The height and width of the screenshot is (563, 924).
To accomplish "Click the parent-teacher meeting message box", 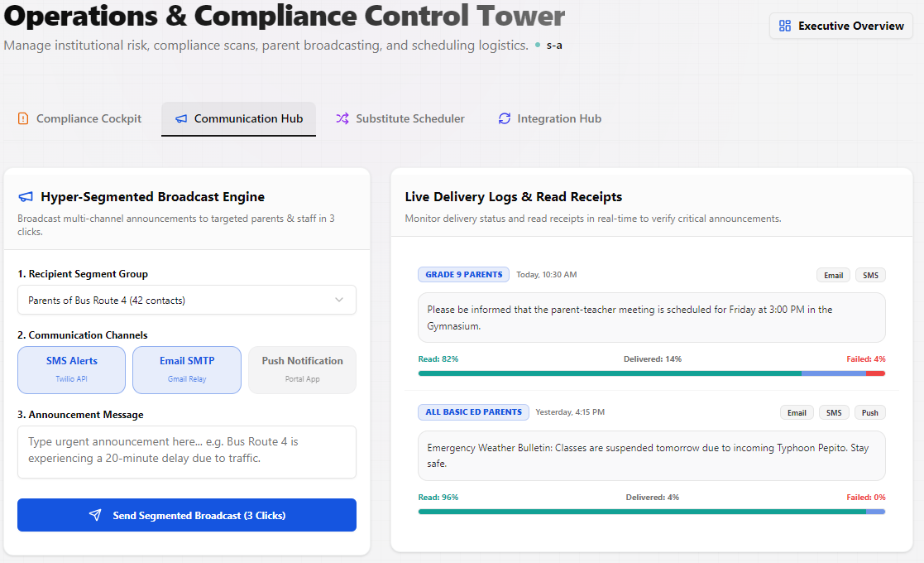I will coord(652,318).
